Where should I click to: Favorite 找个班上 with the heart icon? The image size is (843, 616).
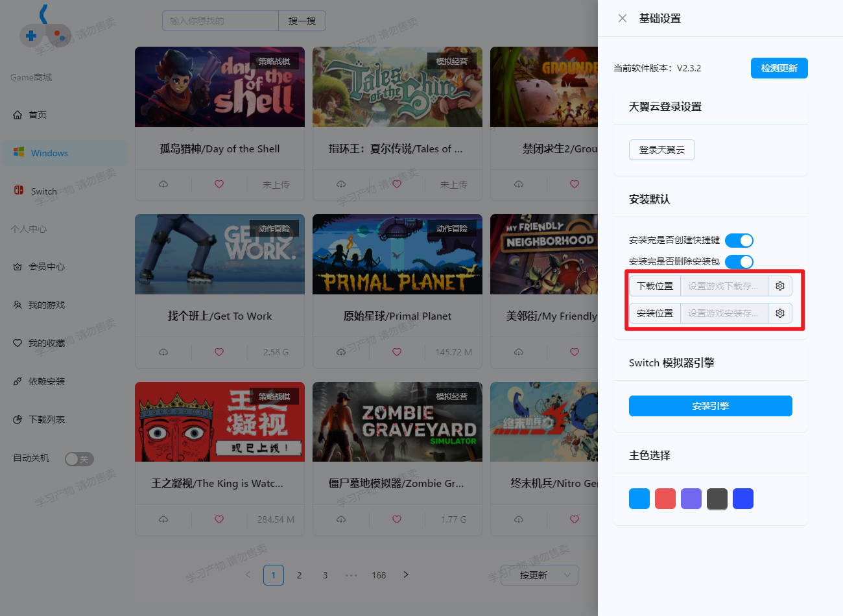click(219, 352)
